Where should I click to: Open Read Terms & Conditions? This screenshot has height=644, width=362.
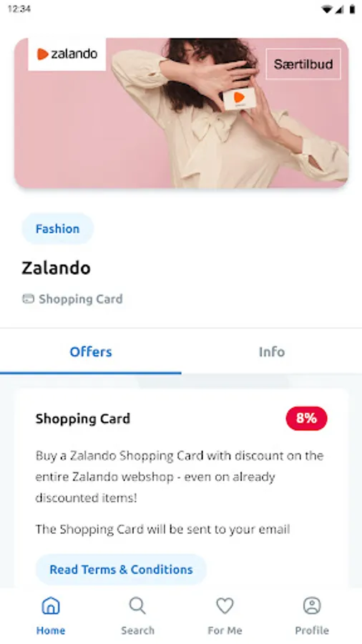pos(121,570)
